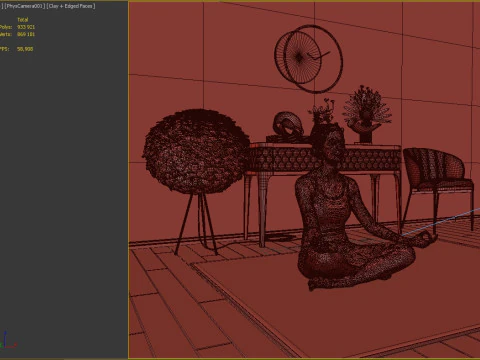Screen dimensions: 480x360
Task: Select the wall clock model
Action: tap(308, 59)
